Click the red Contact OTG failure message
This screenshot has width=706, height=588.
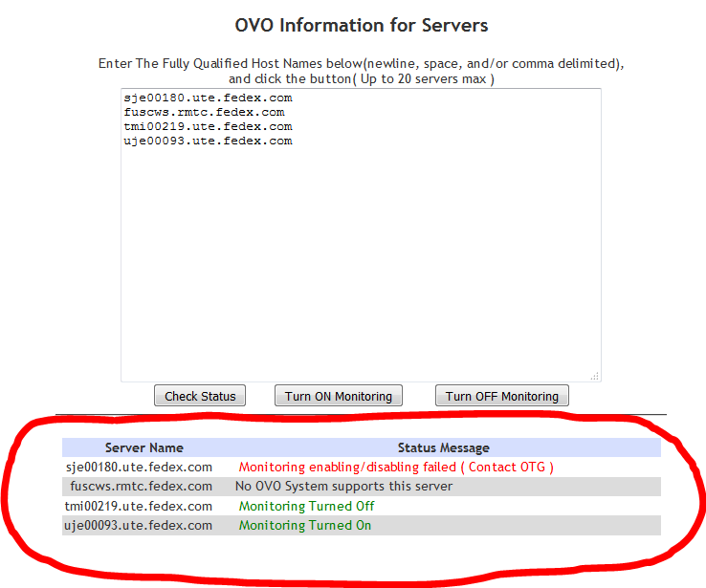coord(396,468)
